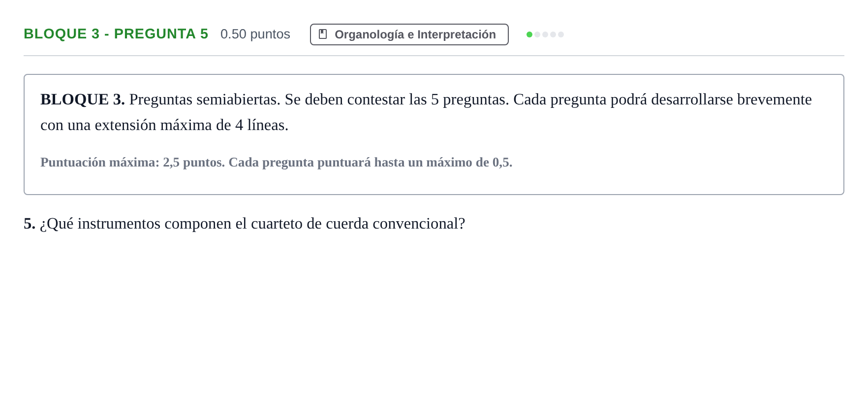Select the green first difficulty dot
The width and height of the screenshot is (868, 400).
pyautogui.click(x=529, y=34)
